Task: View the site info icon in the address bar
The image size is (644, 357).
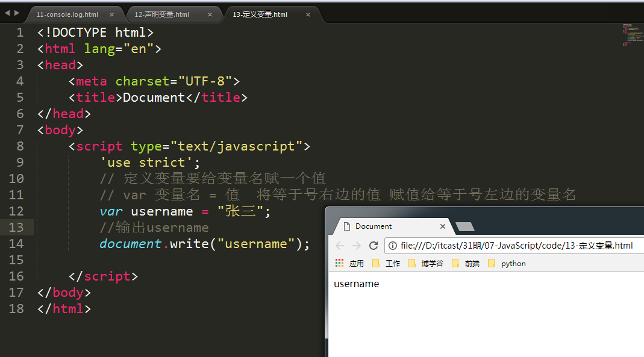Action: click(x=393, y=246)
